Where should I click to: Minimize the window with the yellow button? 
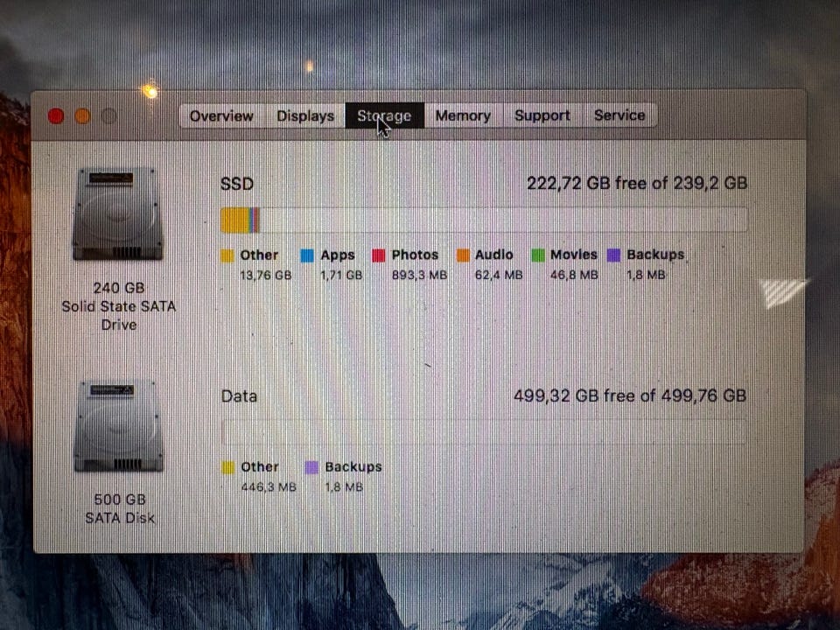(82, 115)
